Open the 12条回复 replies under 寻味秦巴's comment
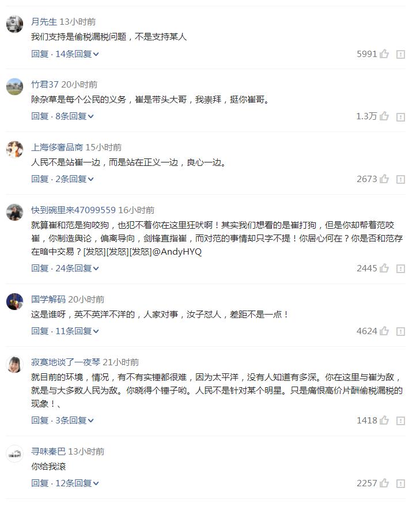Screen dimensions: 420x507 (x=65, y=483)
